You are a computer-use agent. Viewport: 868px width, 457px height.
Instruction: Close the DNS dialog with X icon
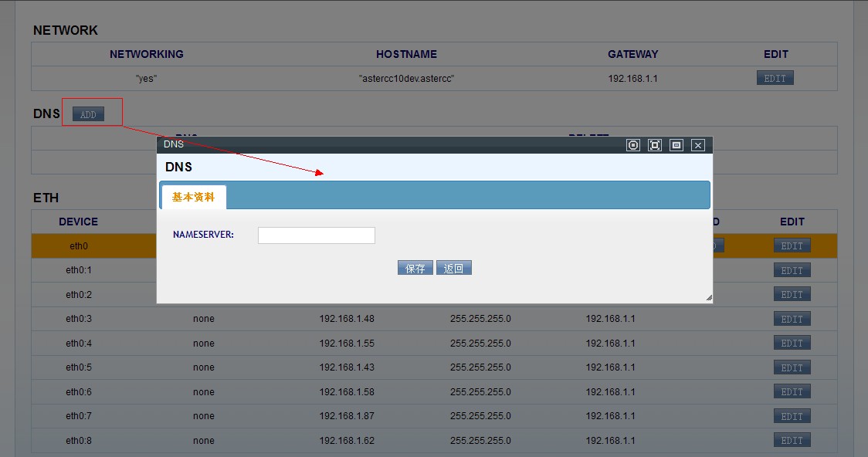click(x=698, y=145)
